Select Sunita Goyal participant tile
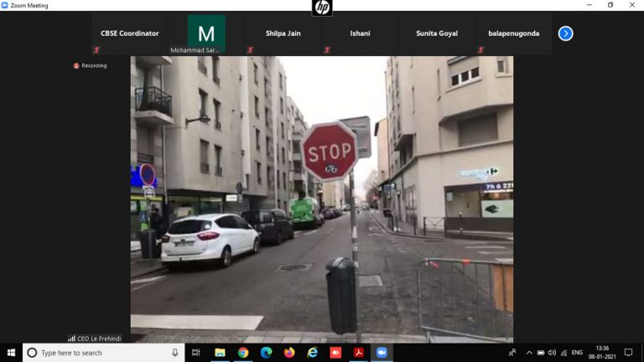 point(437,34)
